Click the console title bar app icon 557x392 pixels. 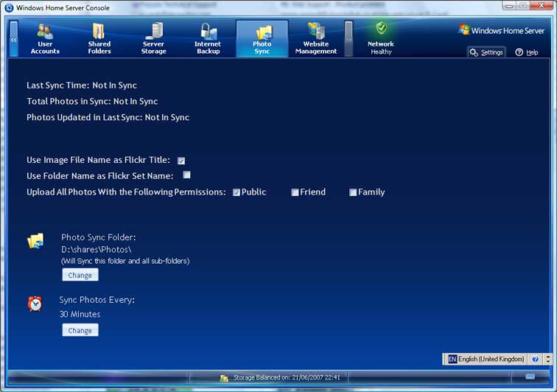point(10,7)
